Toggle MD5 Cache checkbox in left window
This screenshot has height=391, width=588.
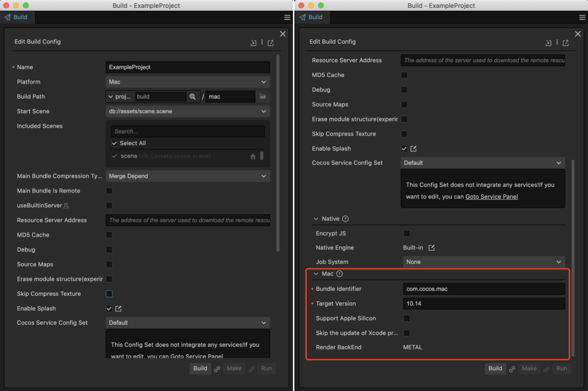click(109, 235)
